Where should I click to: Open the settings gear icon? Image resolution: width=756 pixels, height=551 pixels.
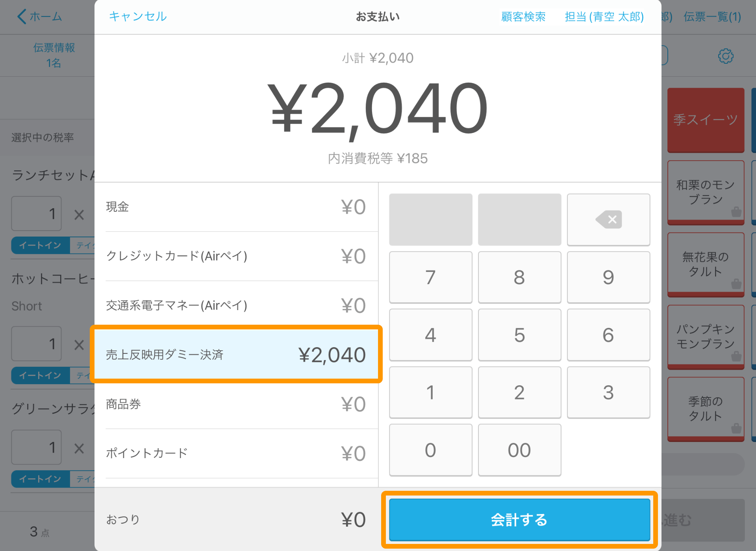(x=726, y=56)
